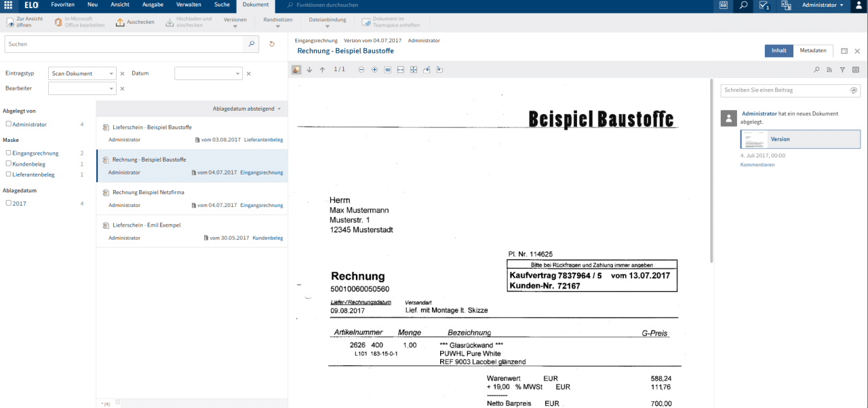Screen dimensions: 868x408
Task: Click the Suchen search input field
Action: pos(124,44)
